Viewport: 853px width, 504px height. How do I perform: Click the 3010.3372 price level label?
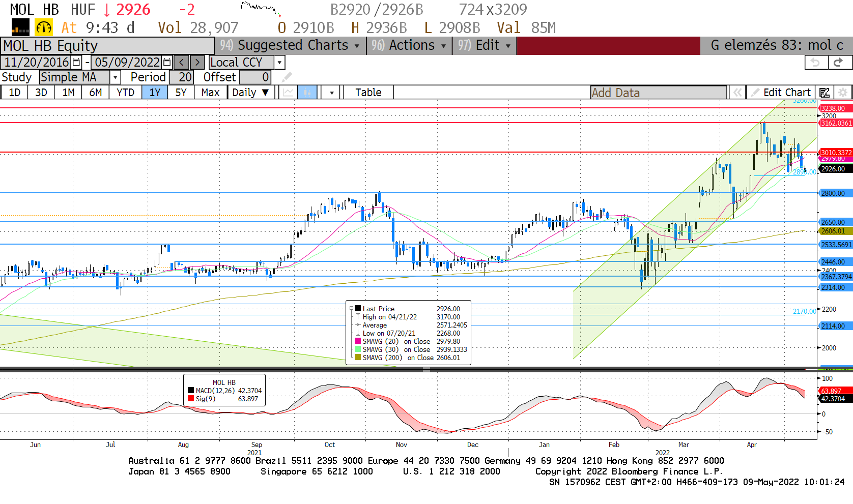coord(835,153)
